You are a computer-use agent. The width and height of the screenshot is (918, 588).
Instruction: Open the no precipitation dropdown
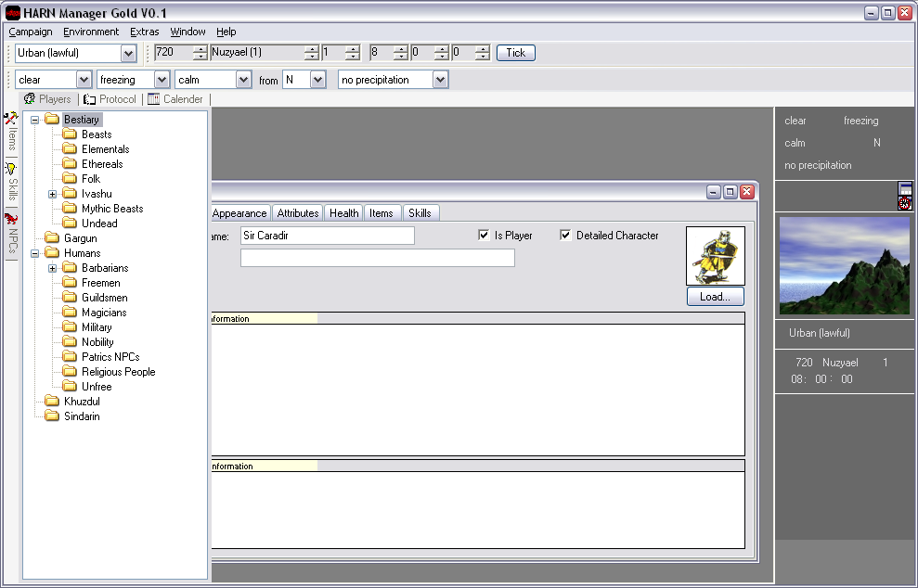440,81
